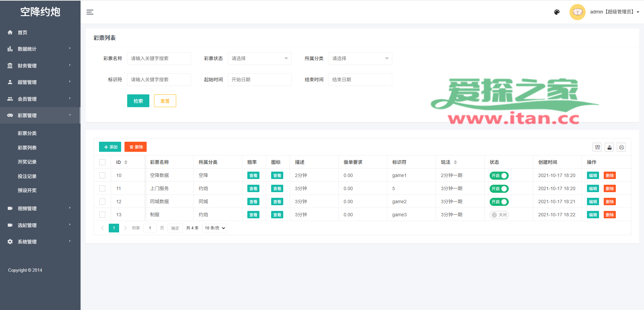Open 开奖记录 submenu item
644x310 pixels.
pyautogui.click(x=27, y=162)
